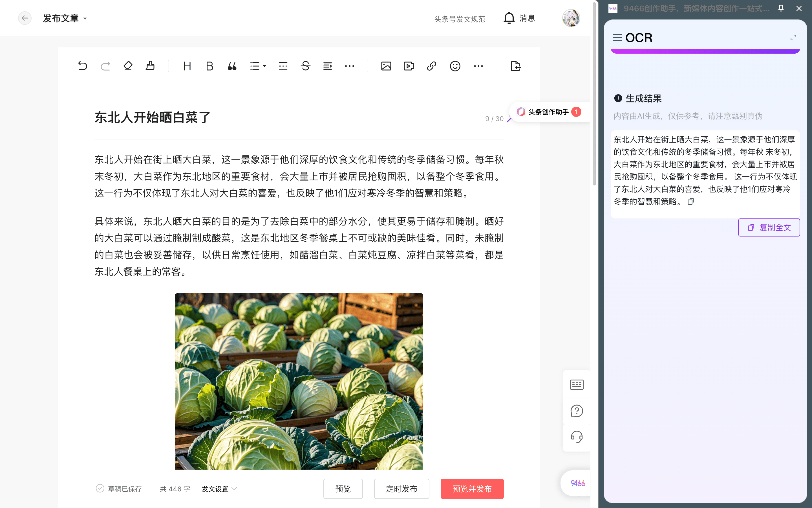Select the eraser clear-format tool
Image resolution: width=812 pixels, height=508 pixels.
[x=128, y=66]
